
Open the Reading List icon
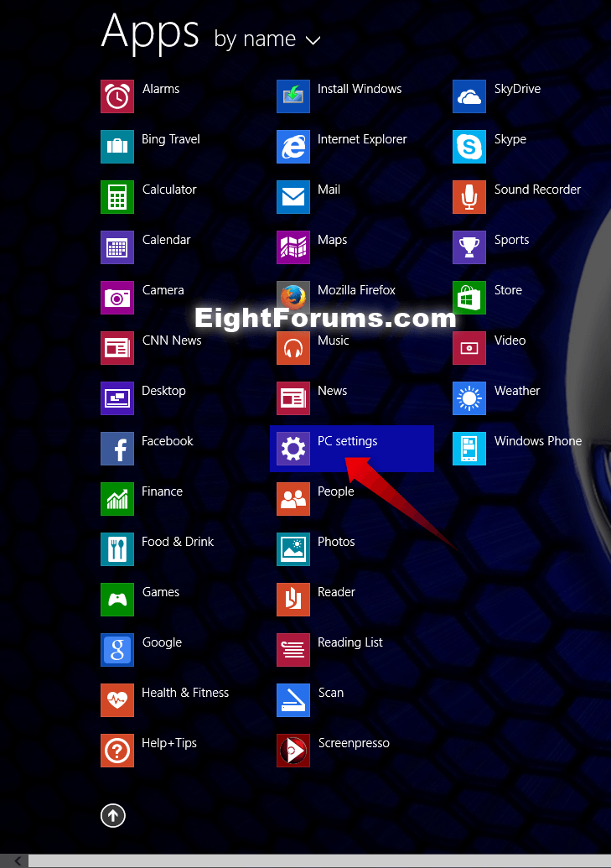(293, 651)
